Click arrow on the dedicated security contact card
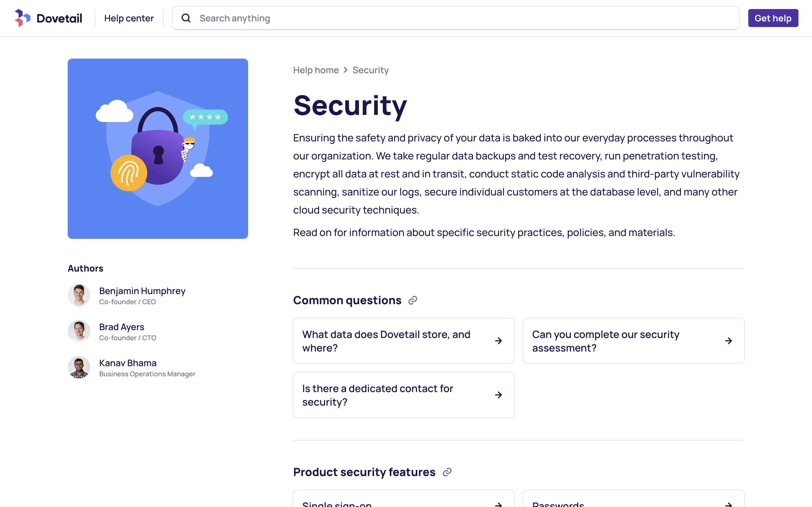This screenshot has height=507, width=812. [498, 395]
